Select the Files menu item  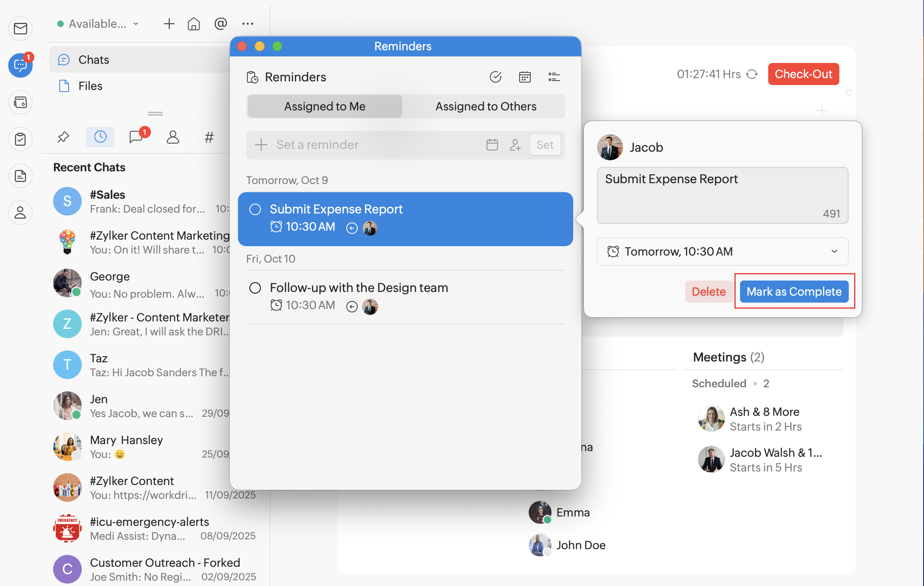coord(90,86)
